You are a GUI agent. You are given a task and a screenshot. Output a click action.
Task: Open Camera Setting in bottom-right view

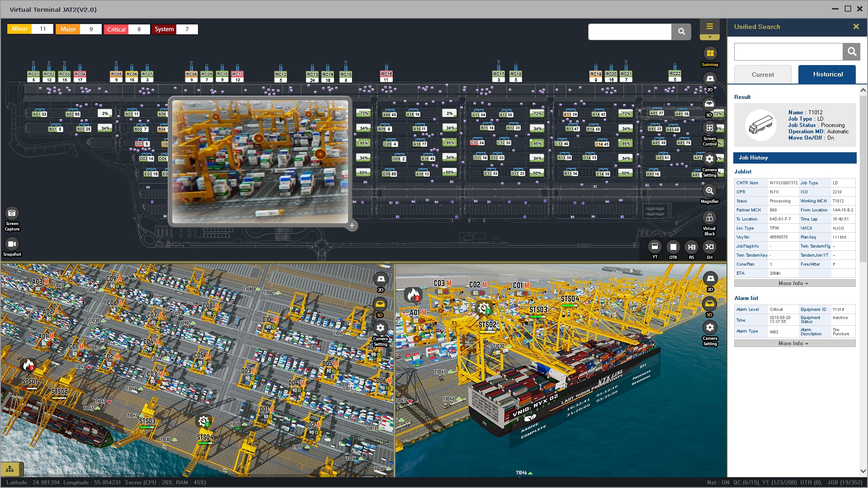pyautogui.click(x=710, y=328)
